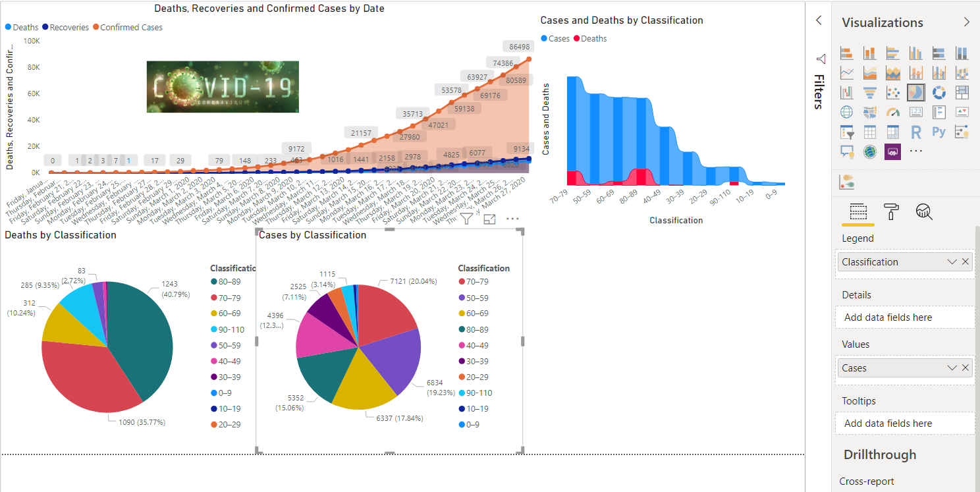Click Deaths legend in ribbon chart
Image resolution: width=980 pixels, height=492 pixels.
(x=590, y=39)
